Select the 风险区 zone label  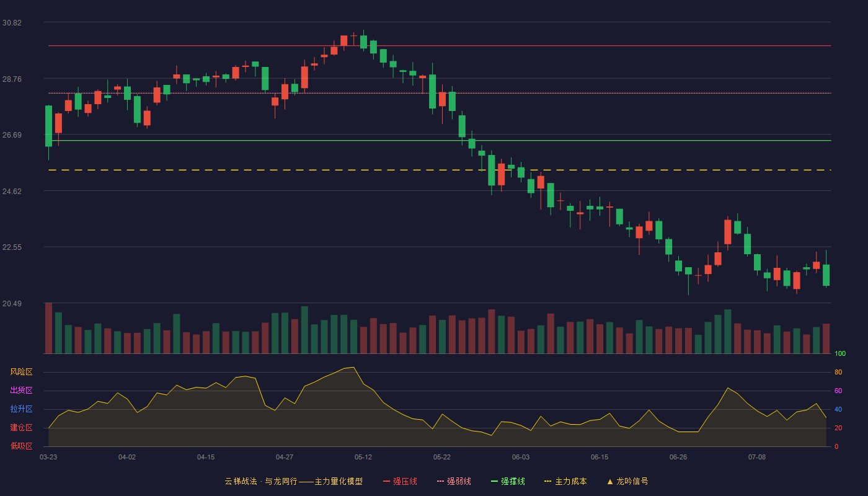(21, 372)
